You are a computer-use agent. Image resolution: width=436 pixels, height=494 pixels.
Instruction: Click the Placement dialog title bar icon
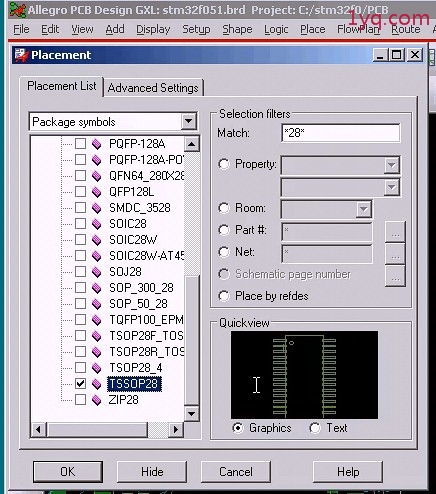point(21,55)
